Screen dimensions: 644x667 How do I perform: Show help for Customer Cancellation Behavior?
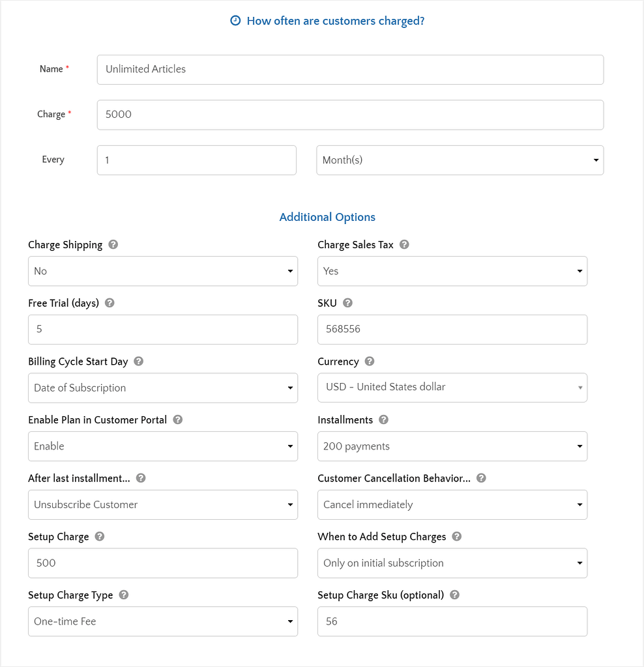(482, 478)
